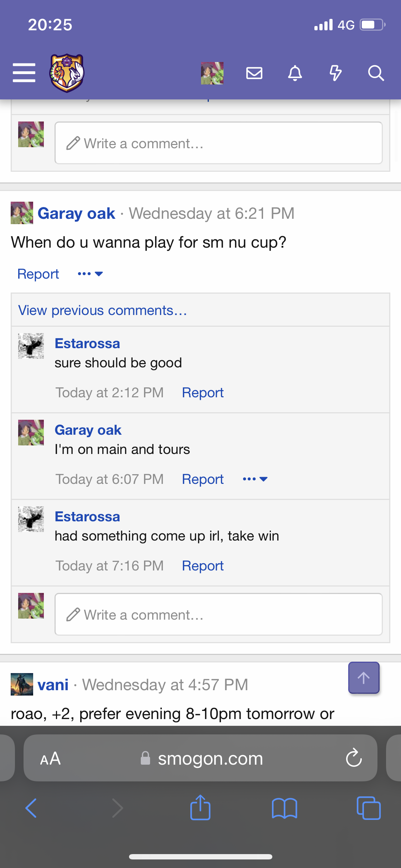Open your account avatar in the header
401x868 pixels.
[212, 73]
